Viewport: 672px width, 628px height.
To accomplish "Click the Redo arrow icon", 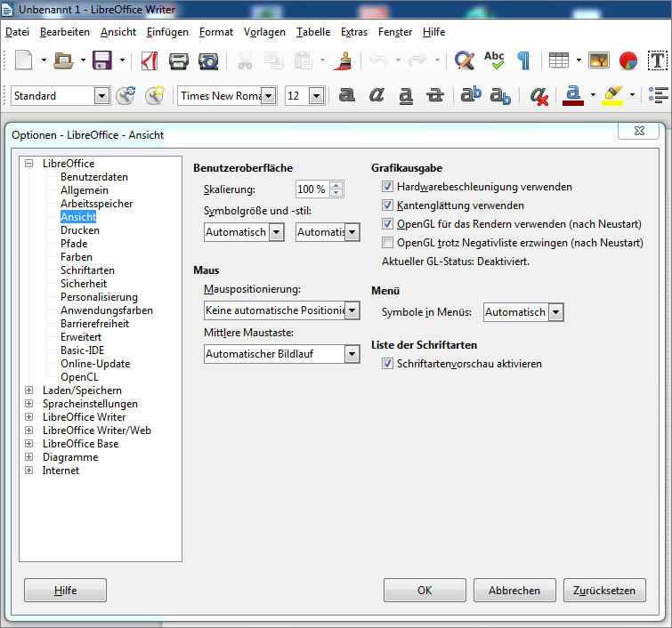I will pos(417,60).
